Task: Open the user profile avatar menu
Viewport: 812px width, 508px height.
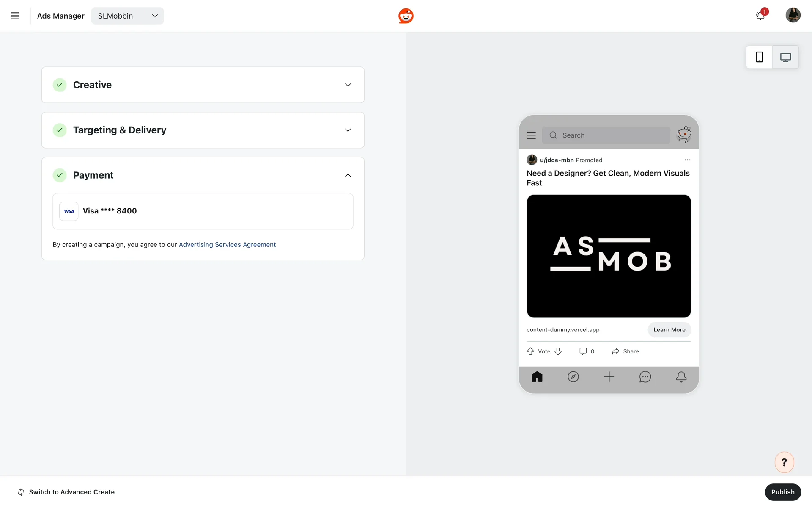Action: click(793, 15)
